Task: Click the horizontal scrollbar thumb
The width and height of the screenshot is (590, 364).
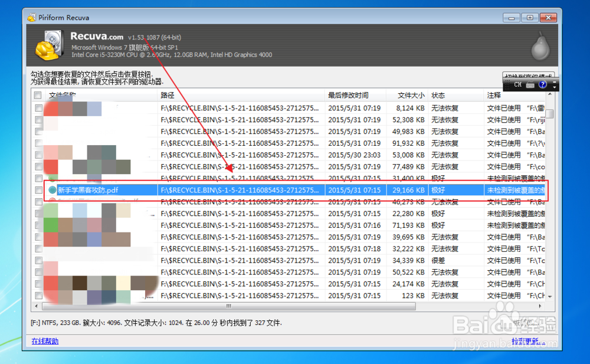Action: [229, 306]
